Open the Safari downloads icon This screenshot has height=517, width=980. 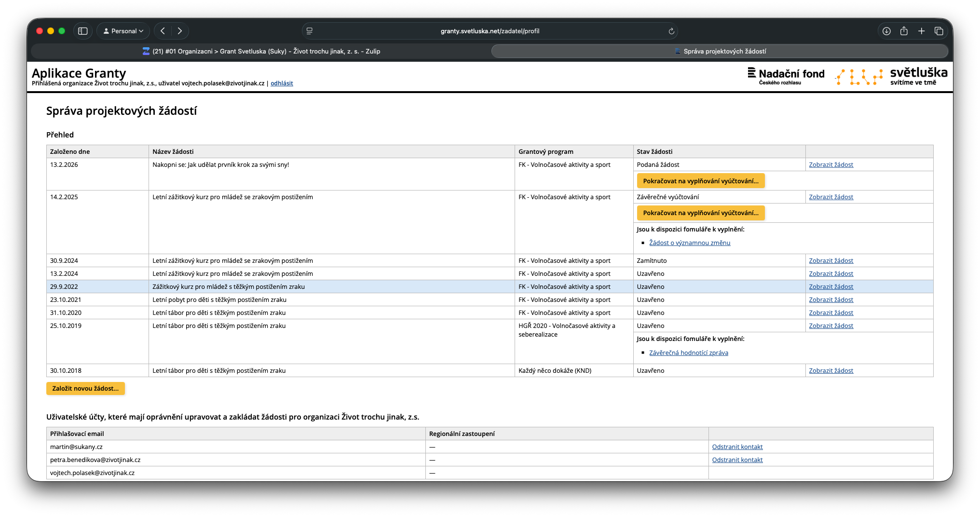(x=886, y=31)
